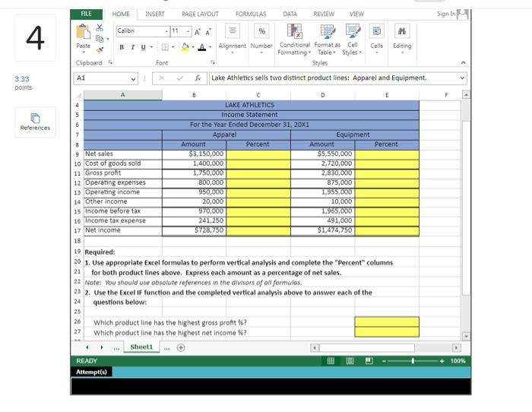Click the Sign In link
532x412 pixels.
[446, 14]
